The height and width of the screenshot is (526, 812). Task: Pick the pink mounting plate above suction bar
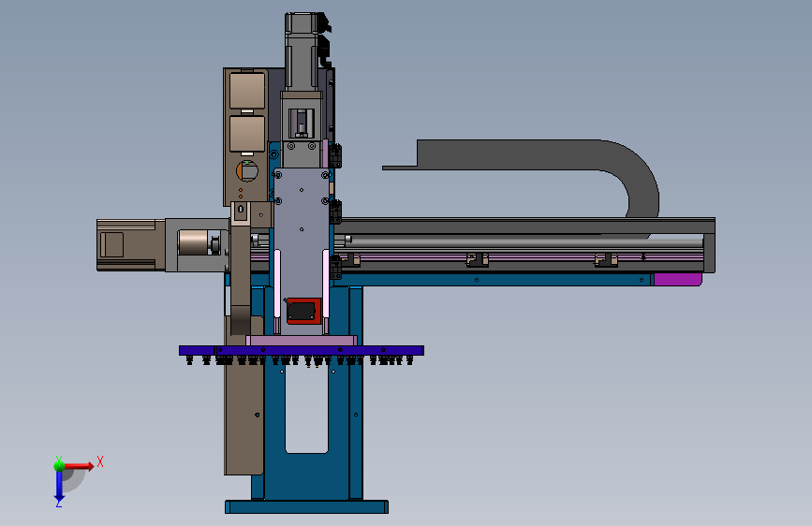pyautogui.click(x=302, y=340)
